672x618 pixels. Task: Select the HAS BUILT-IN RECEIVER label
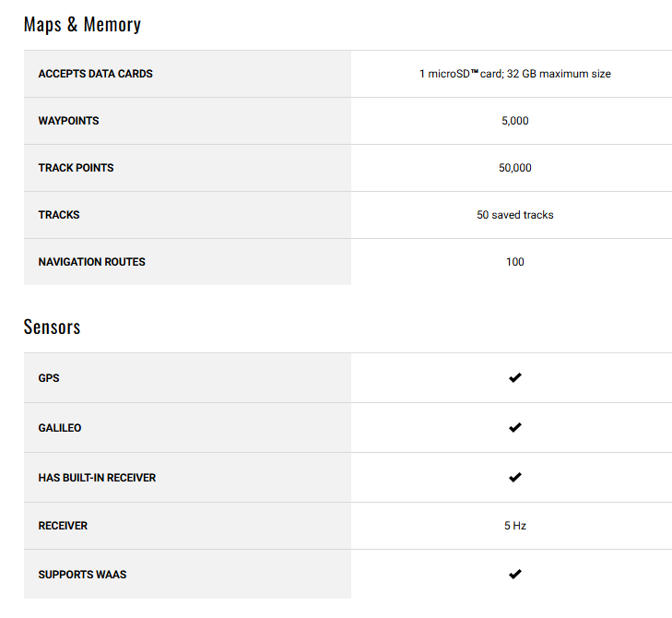[x=97, y=478]
